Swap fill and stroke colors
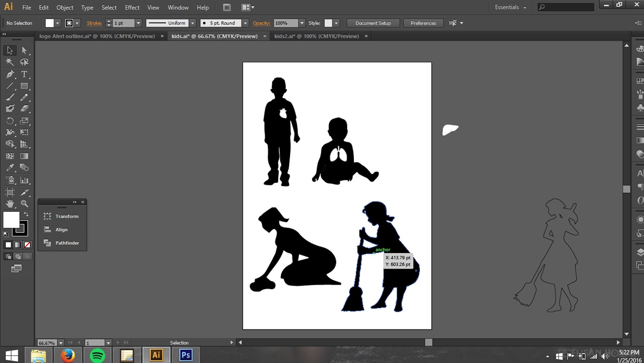Screen dimensions: 644x363 pyautogui.click(x=26, y=214)
